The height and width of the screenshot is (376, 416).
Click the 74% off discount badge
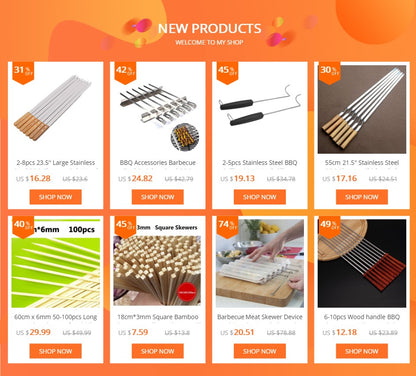227,227
